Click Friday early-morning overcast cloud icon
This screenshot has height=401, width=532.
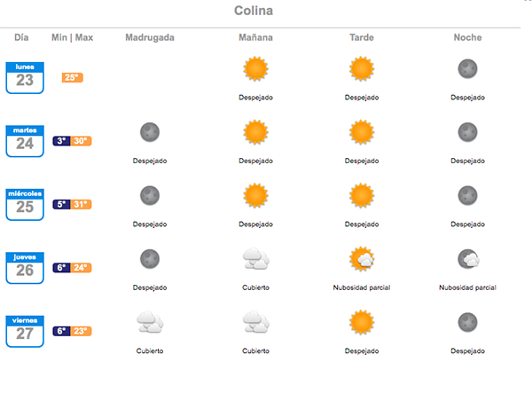pyautogui.click(x=150, y=322)
